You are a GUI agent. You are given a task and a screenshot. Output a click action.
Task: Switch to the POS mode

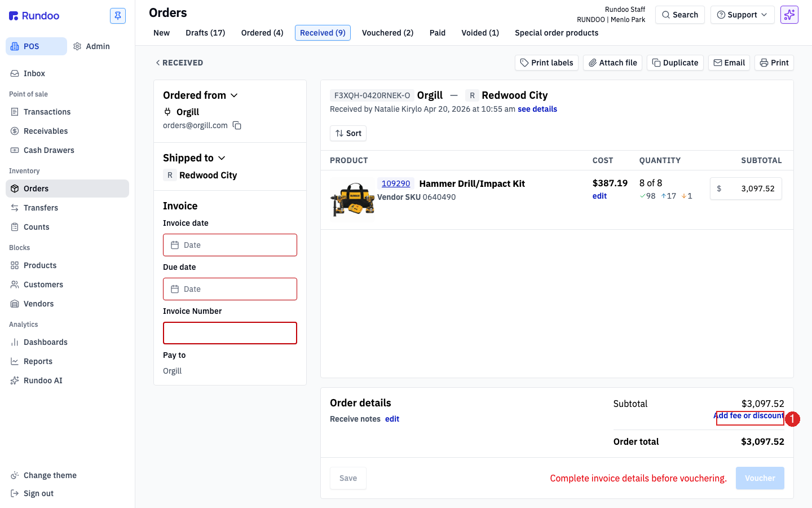36,46
